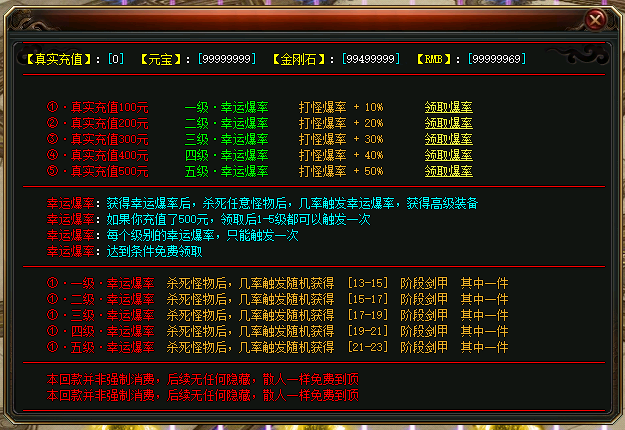Click the green 二级·幸运爆率 label
This screenshot has height=430, width=625.
(226, 123)
